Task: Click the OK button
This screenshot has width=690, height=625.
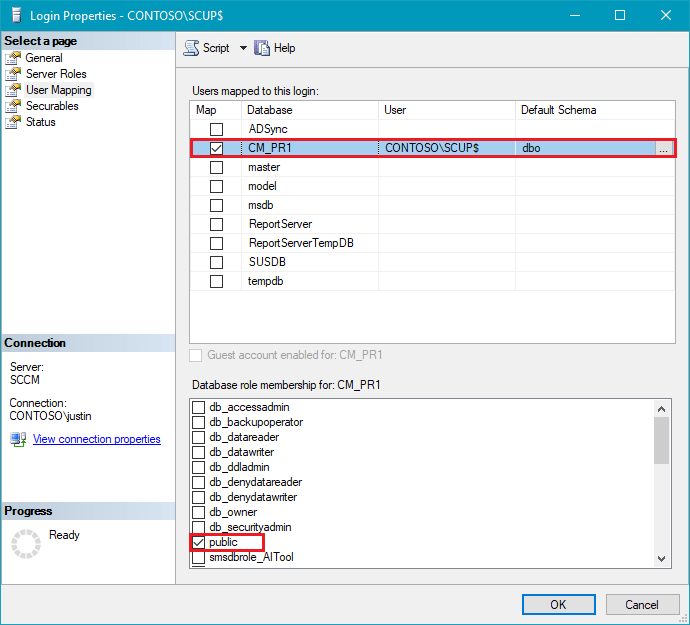Action: coord(558,604)
